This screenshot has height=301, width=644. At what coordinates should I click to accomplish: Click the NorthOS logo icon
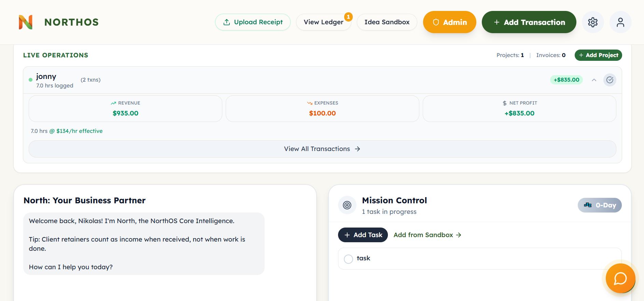26,22
